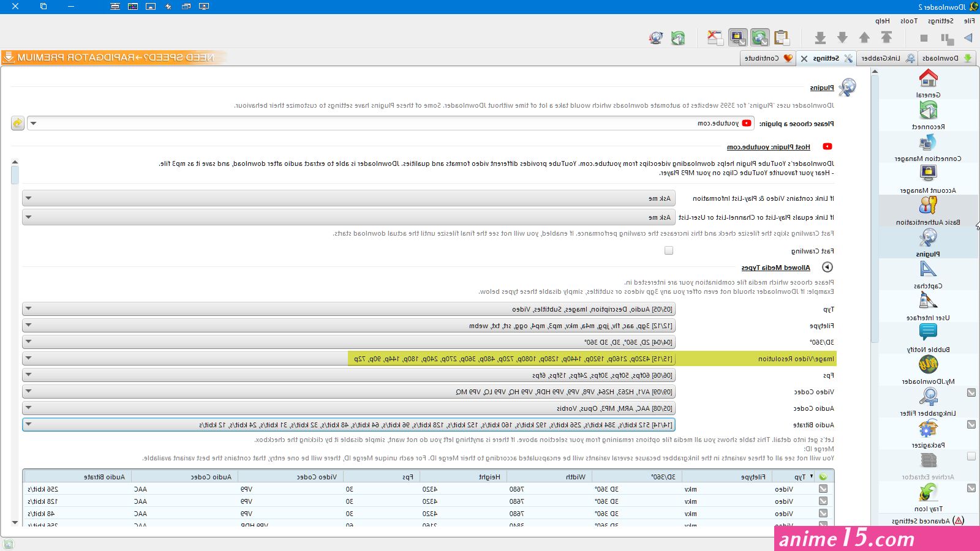Open Play-List or Channel-List dropdown
This screenshot has width=980, height=551.
[349, 217]
